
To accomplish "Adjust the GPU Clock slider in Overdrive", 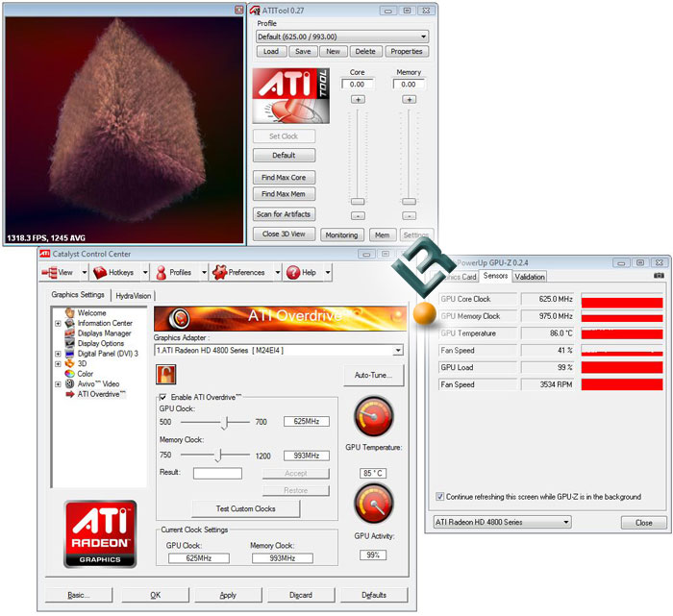I will point(225,422).
